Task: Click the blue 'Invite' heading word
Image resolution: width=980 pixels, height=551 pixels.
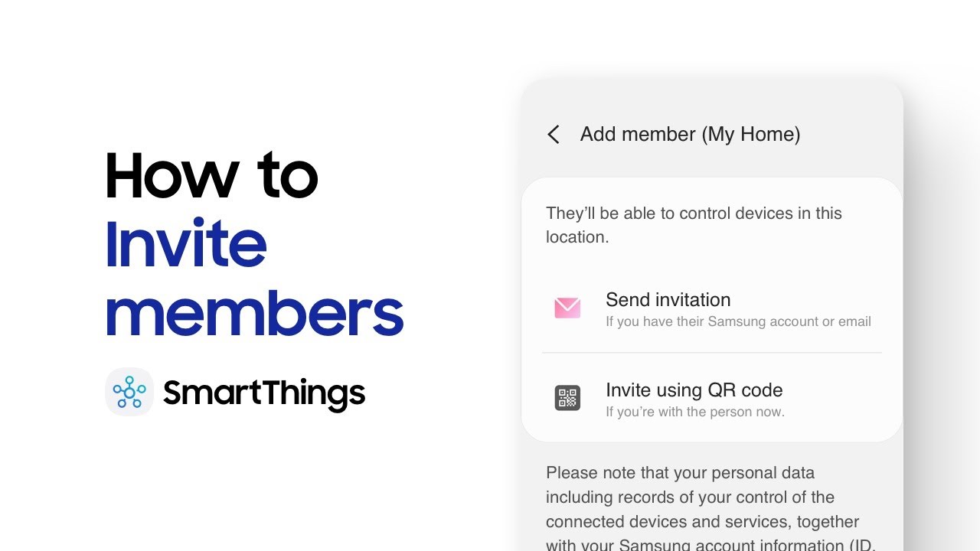Action: pos(186,244)
